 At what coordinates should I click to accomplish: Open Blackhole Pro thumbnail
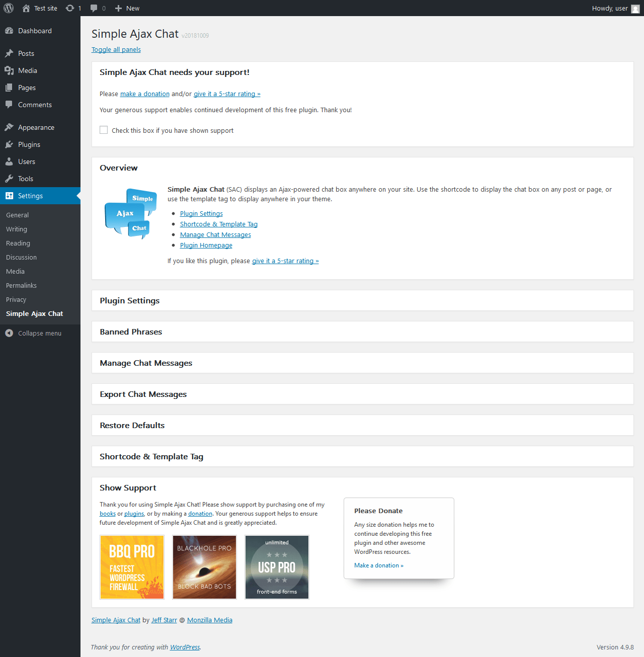[x=204, y=567]
